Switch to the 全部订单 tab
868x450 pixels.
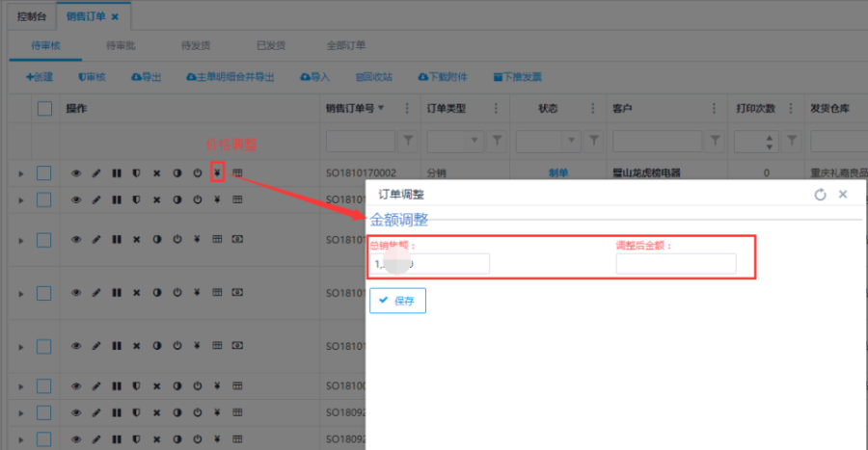[x=346, y=45]
